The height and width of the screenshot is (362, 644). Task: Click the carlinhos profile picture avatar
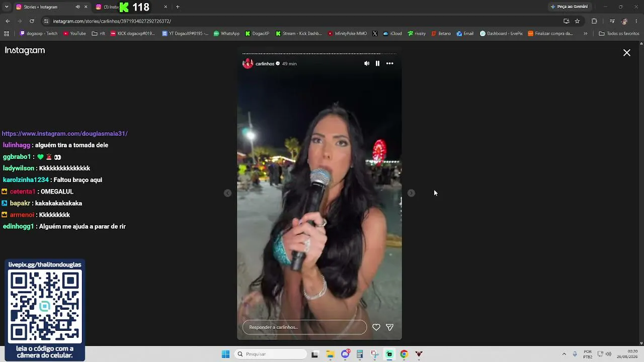pyautogui.click(x=248, y=63)
